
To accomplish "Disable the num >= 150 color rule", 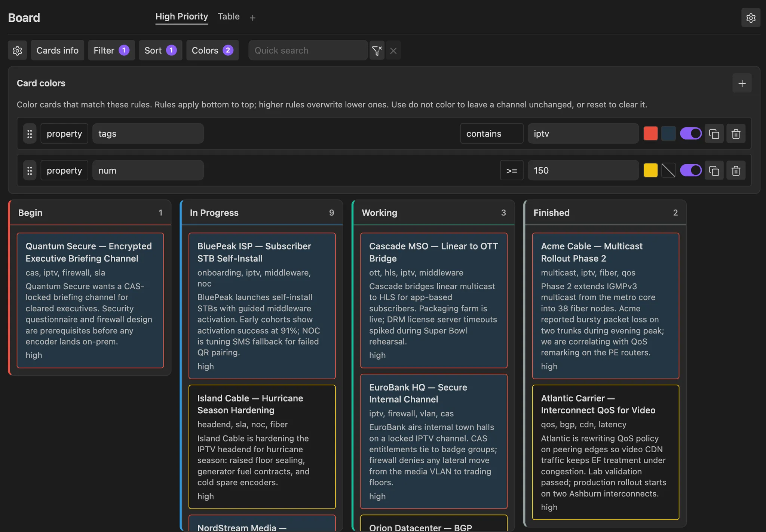I will pos(690,171).
